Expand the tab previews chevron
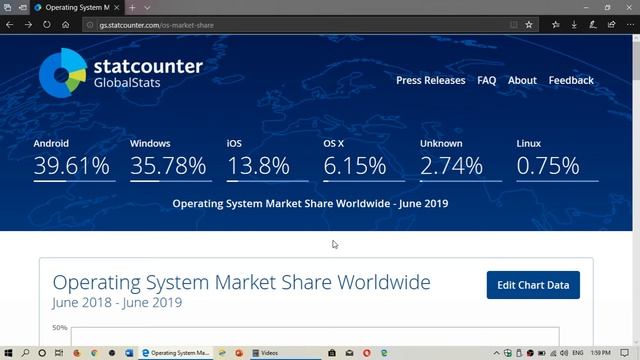Viewport: 640px width, 360px height. [x=147, y=7]
